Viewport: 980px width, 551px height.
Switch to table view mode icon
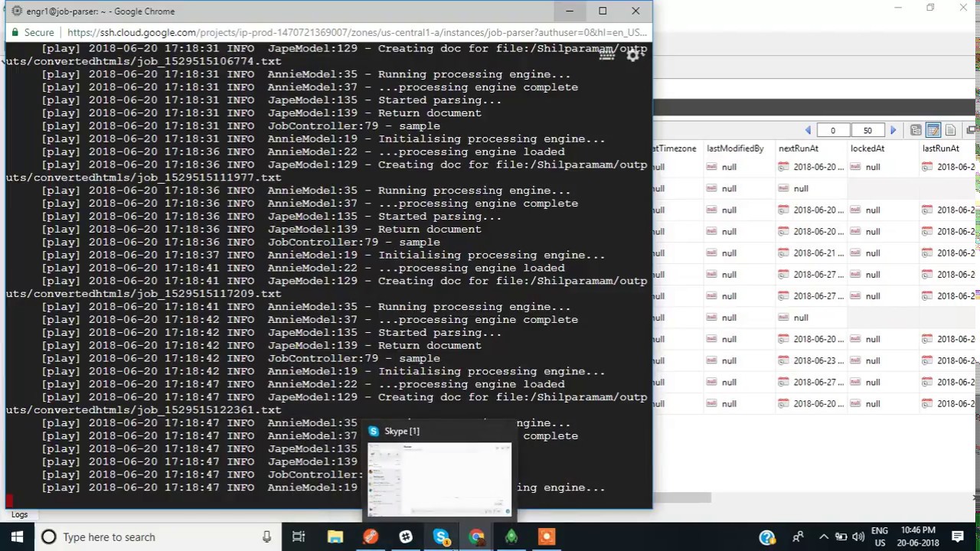933,131
